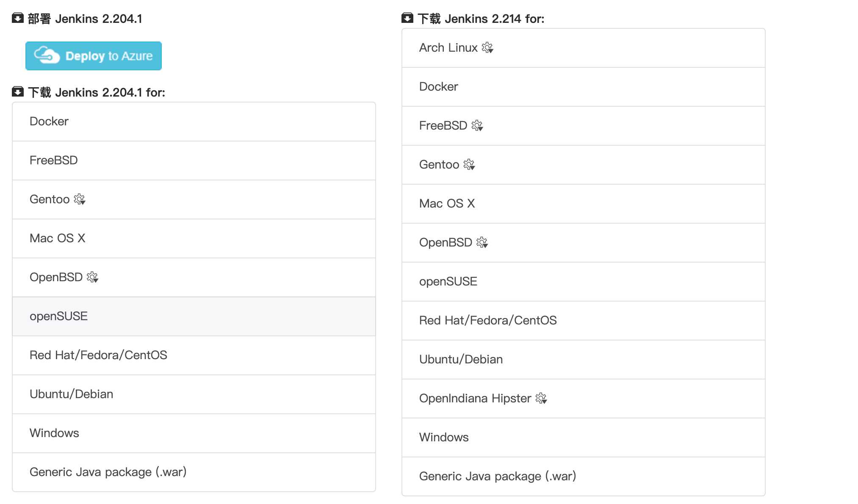Screen dimensions: 858x504
Task: Select Docker under Jenkins 2.204.1
Action: (x=194, y=122)
